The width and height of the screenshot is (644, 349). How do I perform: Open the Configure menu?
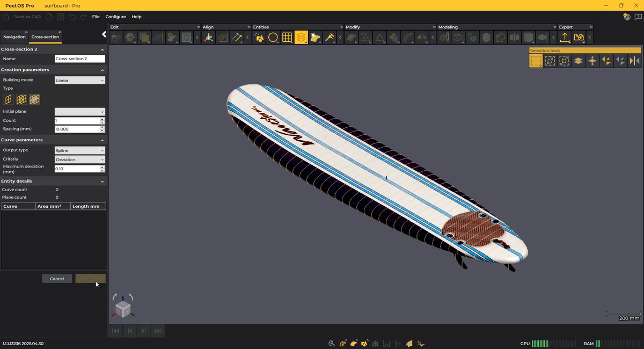[x=115, y=17]
